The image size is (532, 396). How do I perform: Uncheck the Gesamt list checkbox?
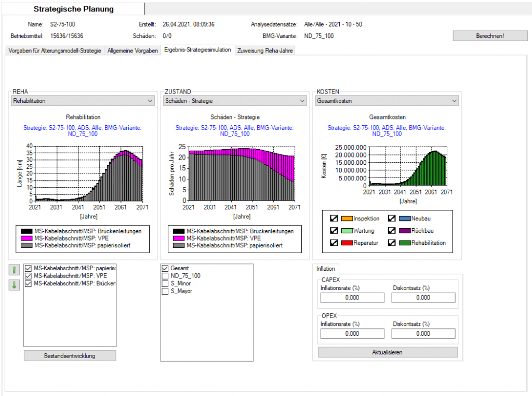[x=165, y=268]
